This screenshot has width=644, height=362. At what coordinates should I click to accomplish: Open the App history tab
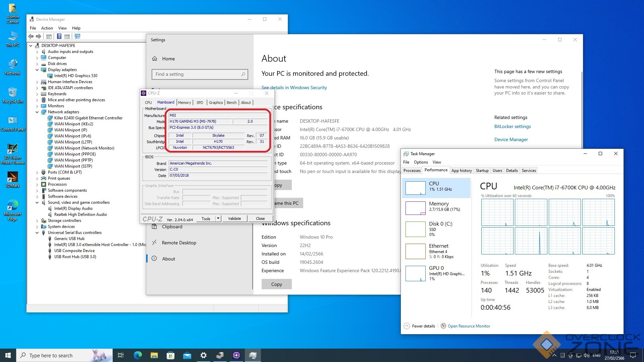click(461, 171)
